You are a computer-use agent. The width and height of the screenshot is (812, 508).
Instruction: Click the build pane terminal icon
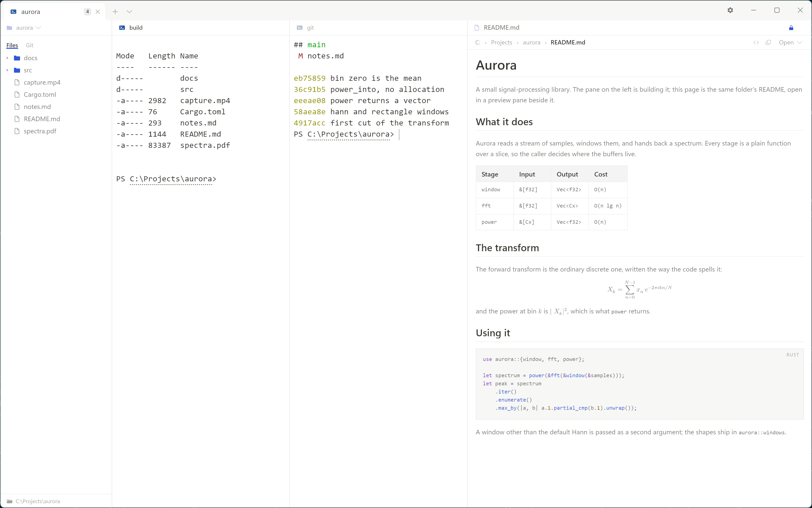pos(122,27)
